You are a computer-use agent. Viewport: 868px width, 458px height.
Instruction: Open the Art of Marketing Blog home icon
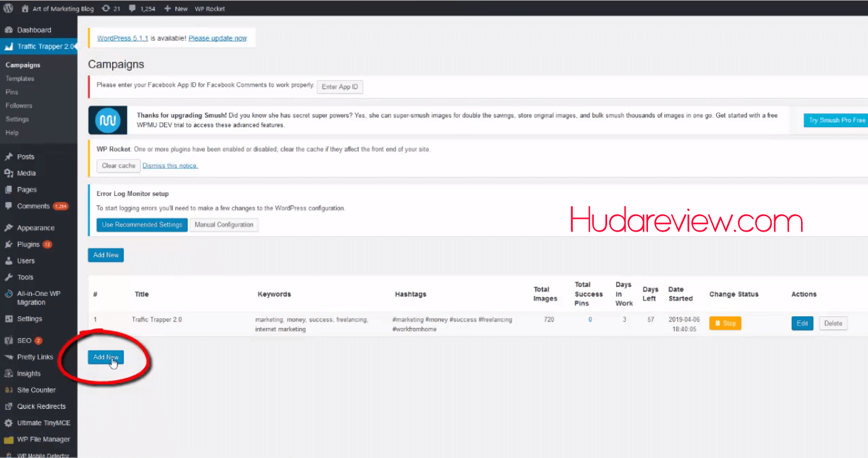click(x=26, y=9)
